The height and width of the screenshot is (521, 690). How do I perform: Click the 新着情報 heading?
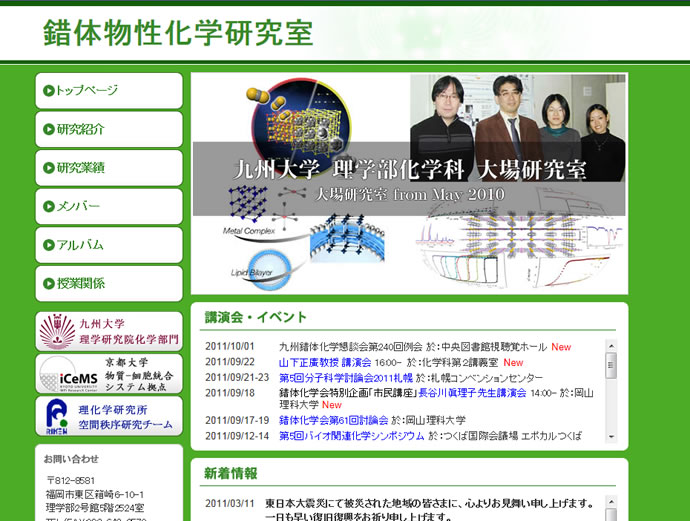(231, 473)
